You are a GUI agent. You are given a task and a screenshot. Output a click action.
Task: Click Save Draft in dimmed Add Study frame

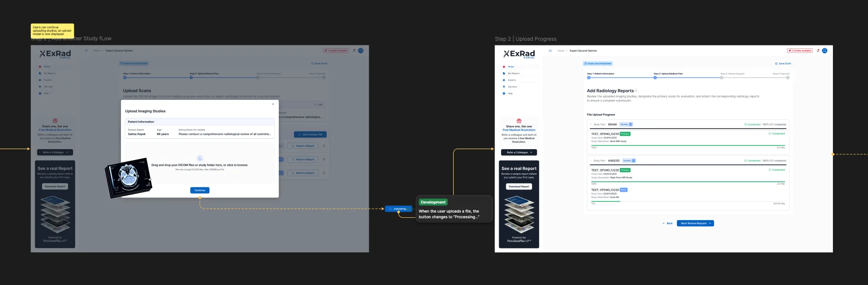pyautogui.click(x=319, y=63)
